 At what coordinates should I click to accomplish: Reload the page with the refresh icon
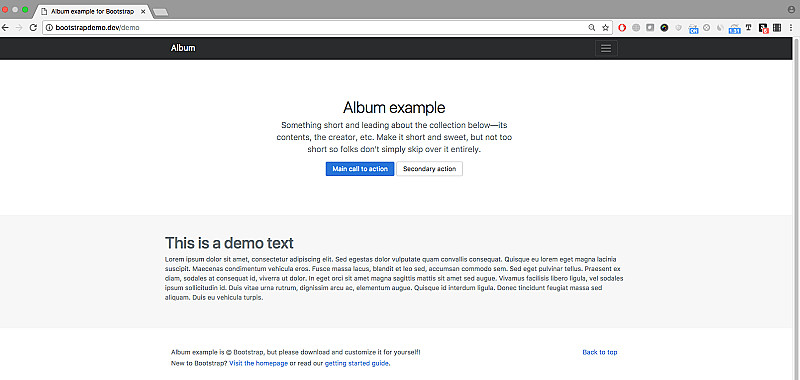pyautogui.click(x=33, y=28)
